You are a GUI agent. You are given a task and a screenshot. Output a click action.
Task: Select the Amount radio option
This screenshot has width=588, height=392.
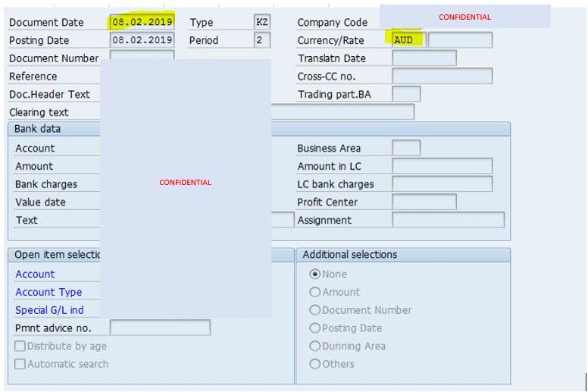tap(315, 293)
